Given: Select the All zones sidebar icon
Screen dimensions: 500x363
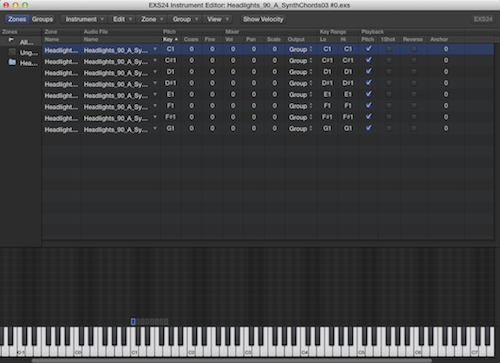Looking at the screenshot, I should coord(12,41).
